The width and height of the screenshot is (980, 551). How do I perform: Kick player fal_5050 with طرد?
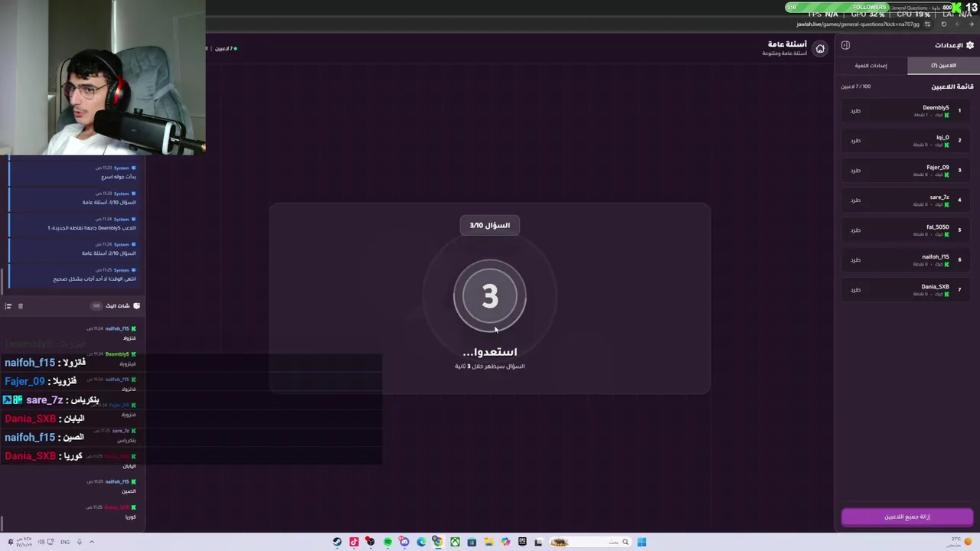pos(855,230)
